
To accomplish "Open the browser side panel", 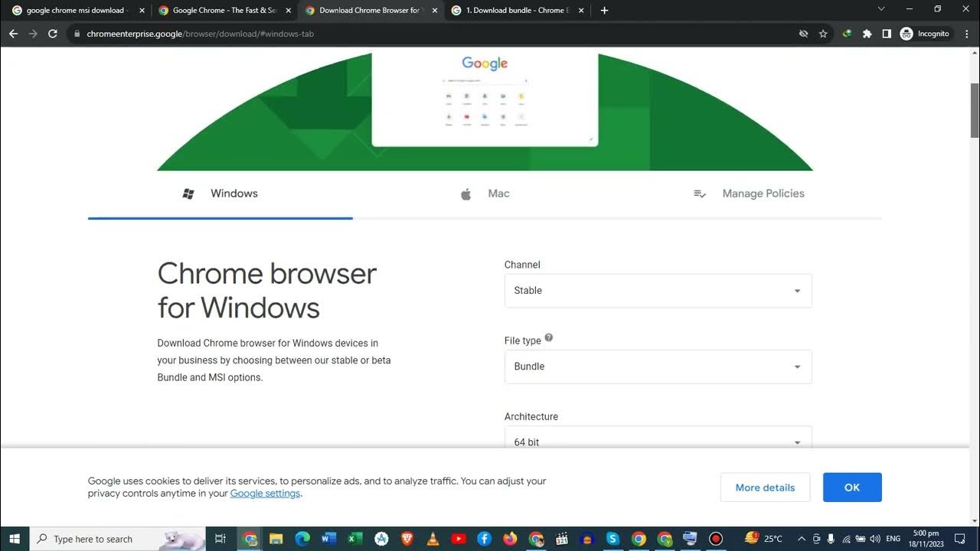I will point(887,34).
